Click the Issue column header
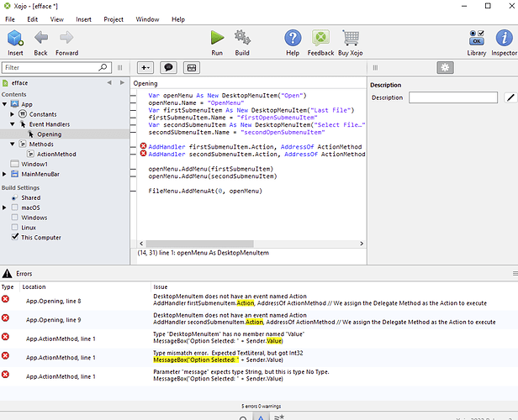518x420 pixels. (161, 287)
